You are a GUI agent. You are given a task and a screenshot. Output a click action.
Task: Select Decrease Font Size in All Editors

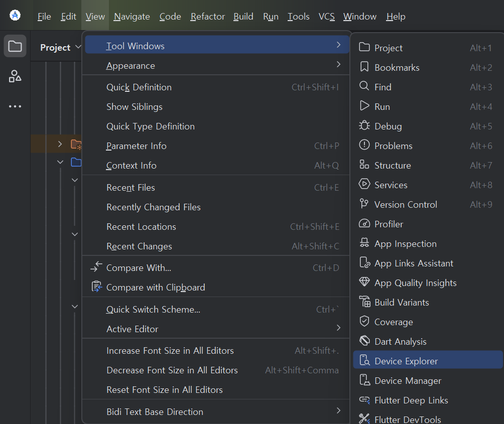[216, 370]
